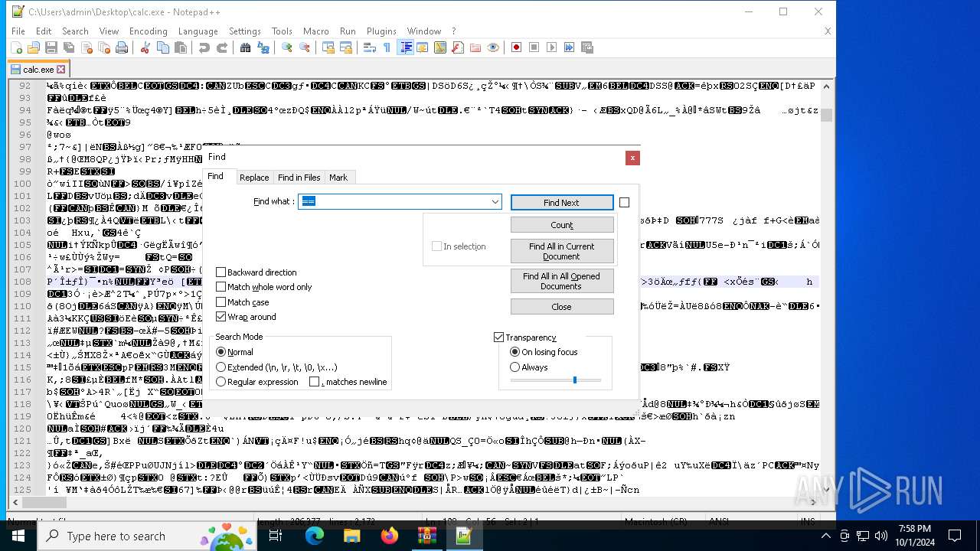The image size is (980, 551).
Task: Switch to the Find in Files tab
Action: (299, 178)
